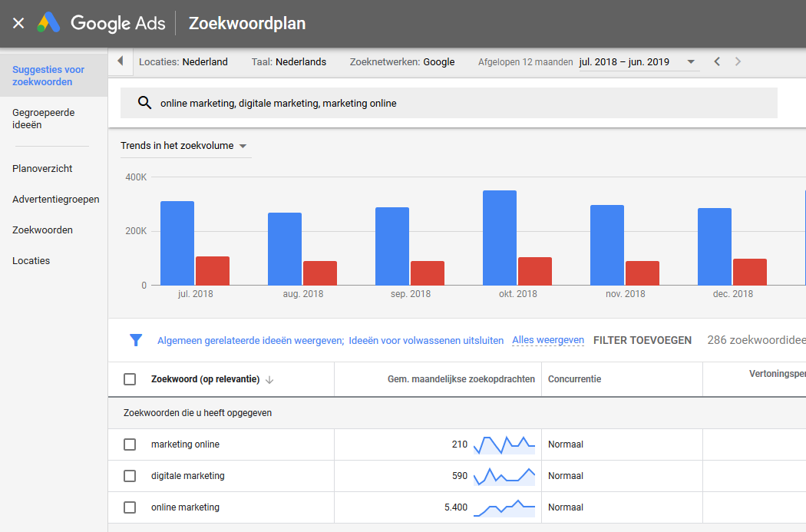
Task: Open Zoekwoorden in the sidebar
Action: click(42, 230)
